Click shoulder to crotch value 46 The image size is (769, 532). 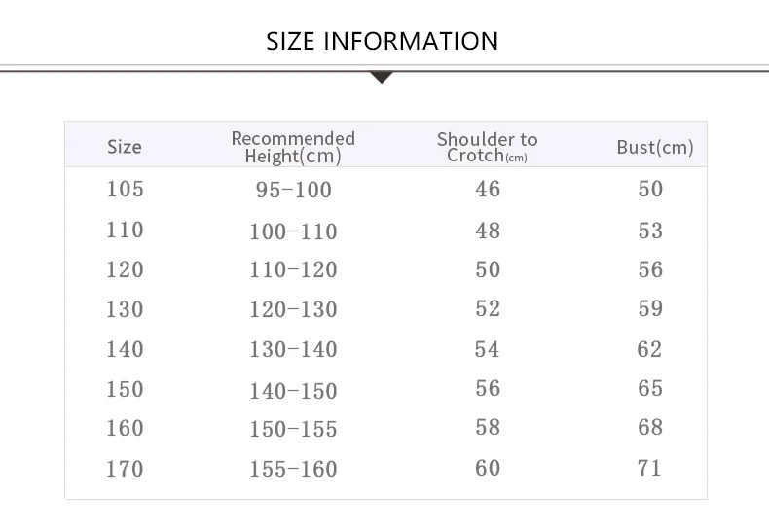[x=488, y=189]
